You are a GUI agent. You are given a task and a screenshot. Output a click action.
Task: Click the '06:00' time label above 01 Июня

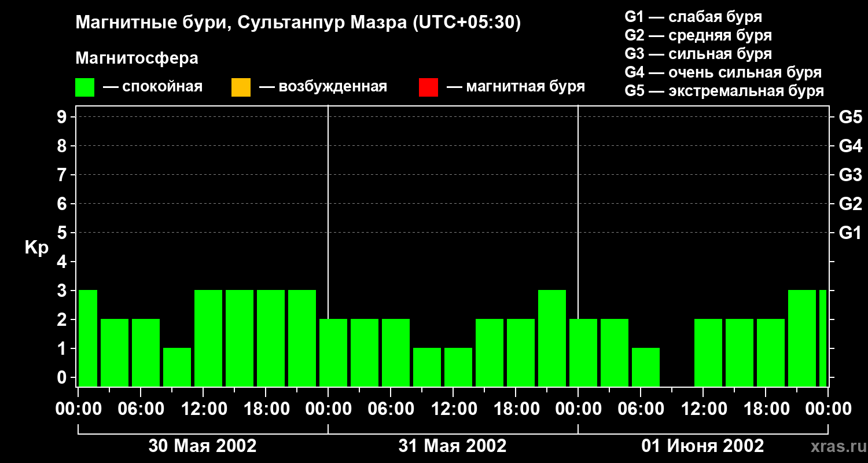click(640, 409)
